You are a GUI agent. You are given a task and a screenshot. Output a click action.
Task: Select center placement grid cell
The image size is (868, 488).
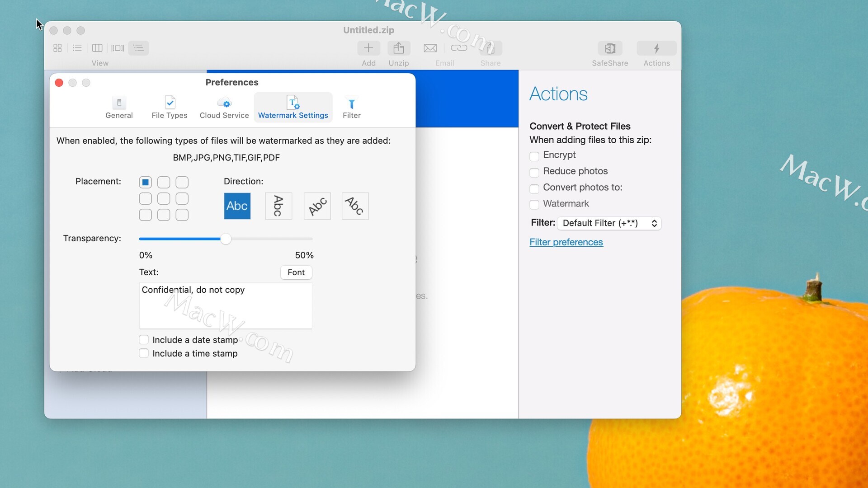point(164,199)
